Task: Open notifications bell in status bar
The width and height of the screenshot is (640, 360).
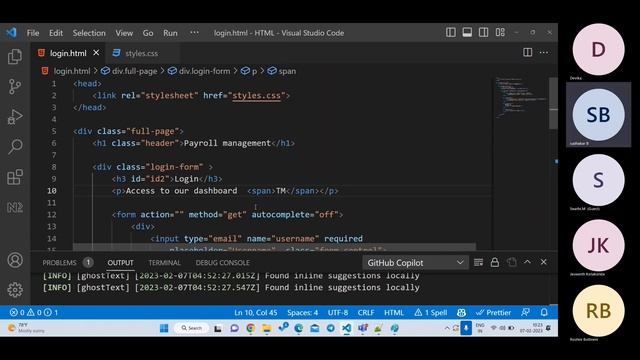Action: (x=544, y=312)
